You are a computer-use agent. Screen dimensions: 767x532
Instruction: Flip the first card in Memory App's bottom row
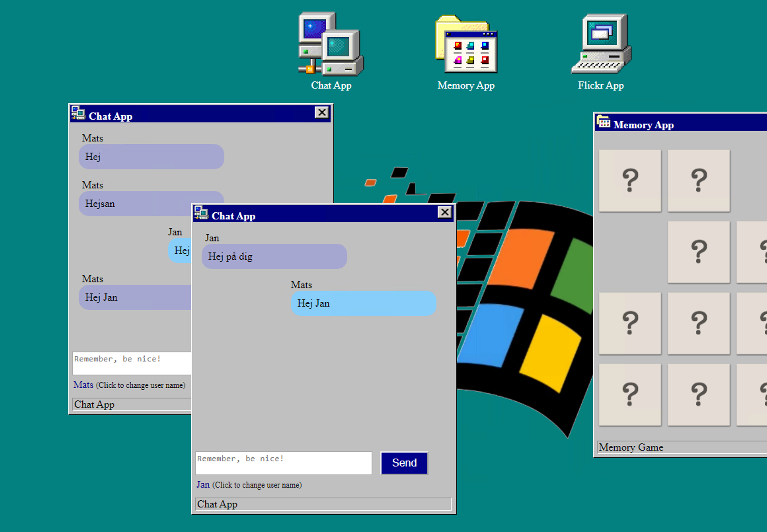pyautogui.click(x=630, y=395)
